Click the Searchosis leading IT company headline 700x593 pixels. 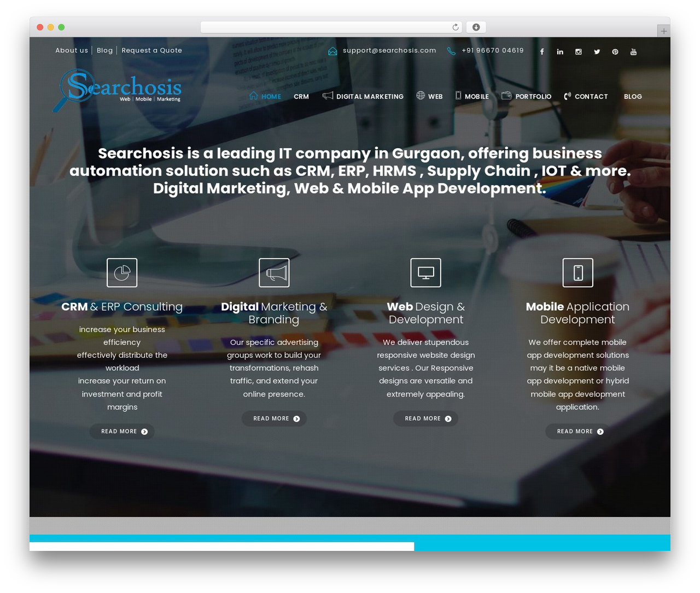pyautogui.click(x=350, y=171)
